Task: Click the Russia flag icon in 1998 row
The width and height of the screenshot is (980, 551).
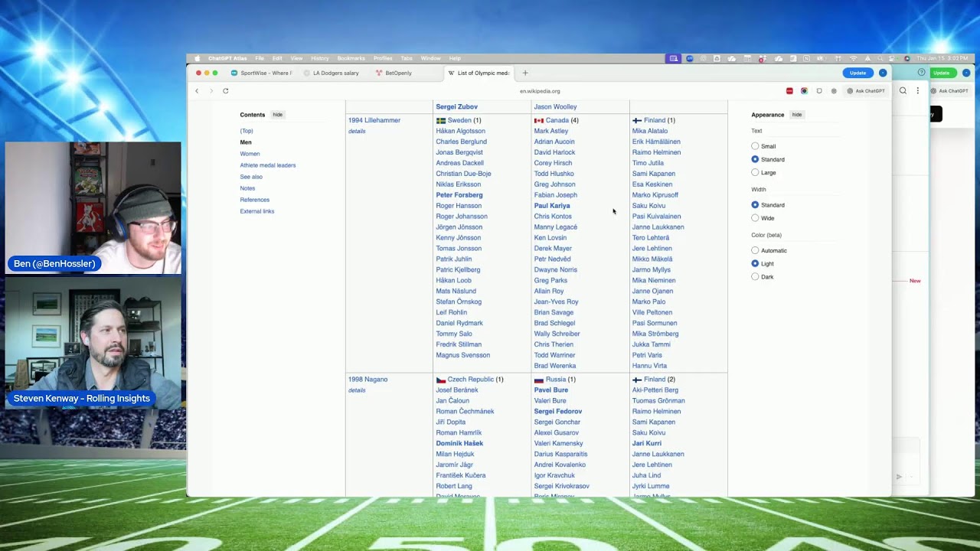Action: 539,380
